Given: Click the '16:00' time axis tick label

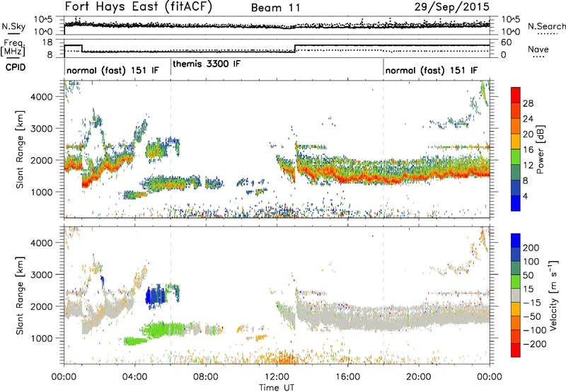Looking at the screenshot, I should (347, 377).
